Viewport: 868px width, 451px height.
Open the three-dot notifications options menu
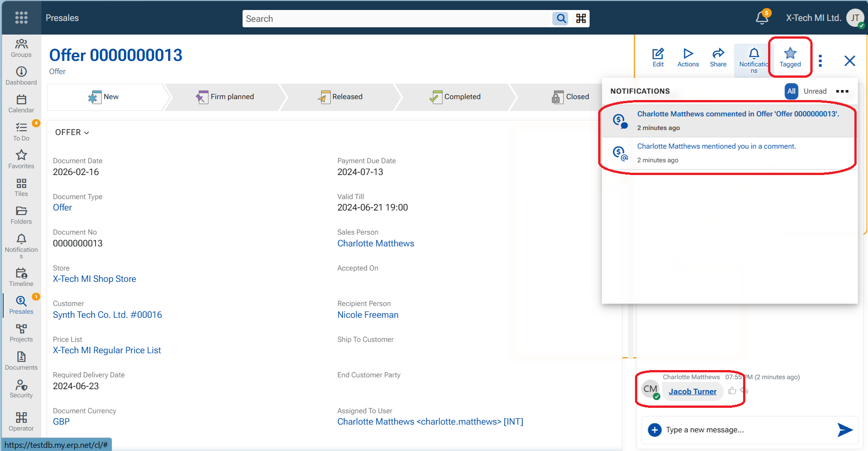click(842, 91)
